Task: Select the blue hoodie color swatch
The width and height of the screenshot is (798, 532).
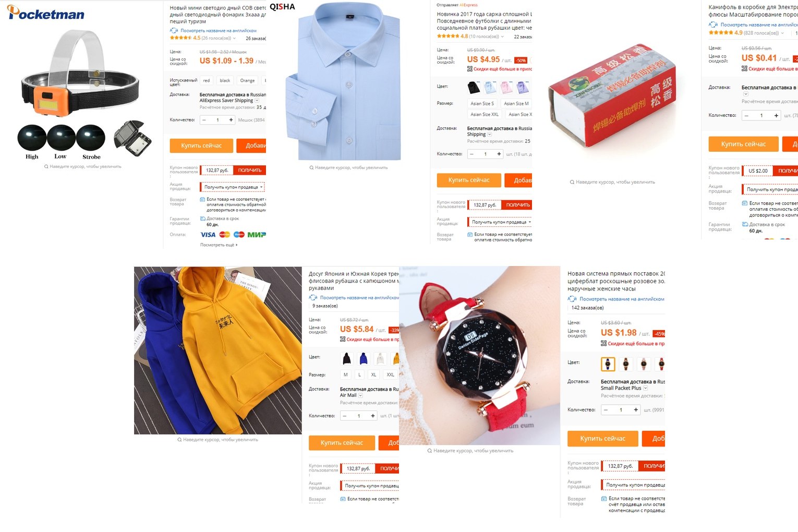Action: pyautogui.click(x=364, y=358)
